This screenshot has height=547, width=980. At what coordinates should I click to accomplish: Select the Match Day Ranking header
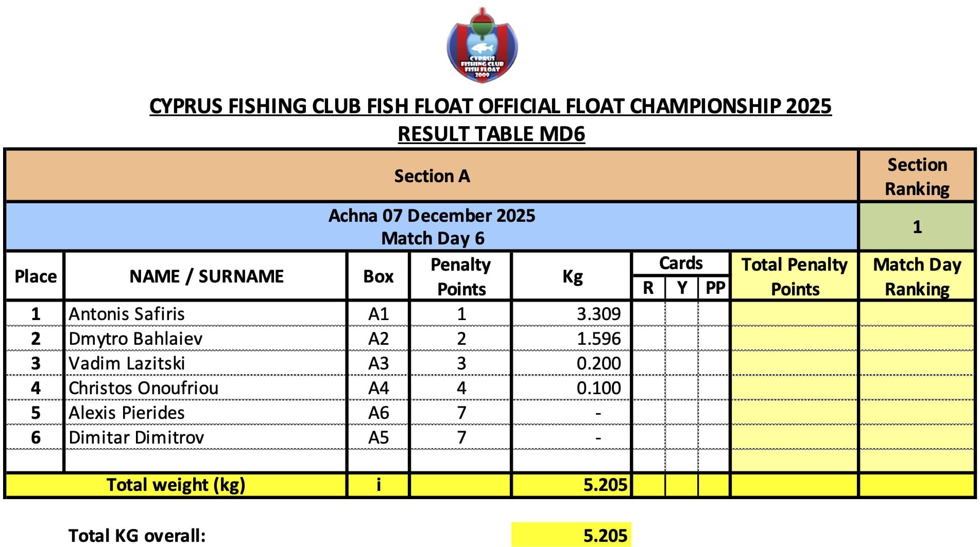[917, 276]
